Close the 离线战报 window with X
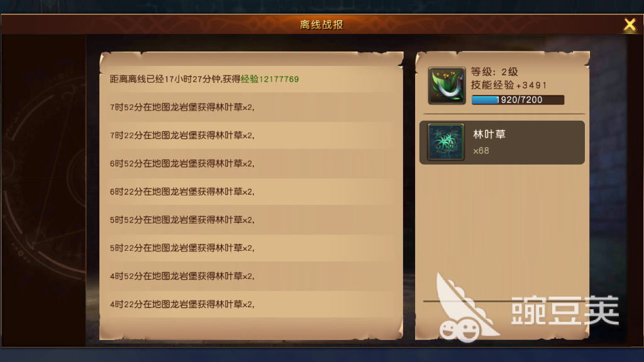The height and width of the screenshot is (362, 644). pos(630,25)
